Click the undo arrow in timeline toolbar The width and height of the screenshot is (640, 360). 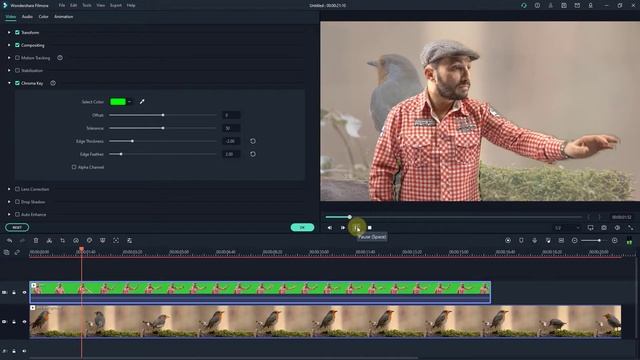pos(9,241)
